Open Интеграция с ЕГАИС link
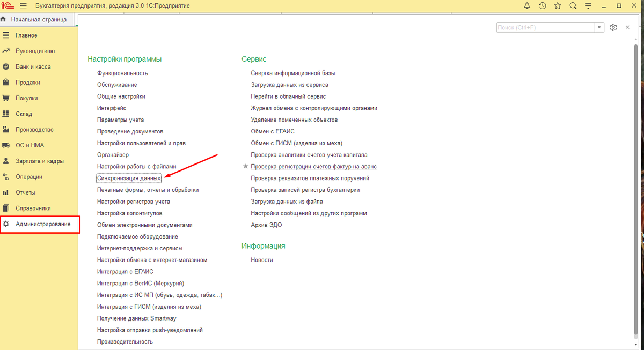This screenshot has width=644, height=350. (x=126, y=272)
